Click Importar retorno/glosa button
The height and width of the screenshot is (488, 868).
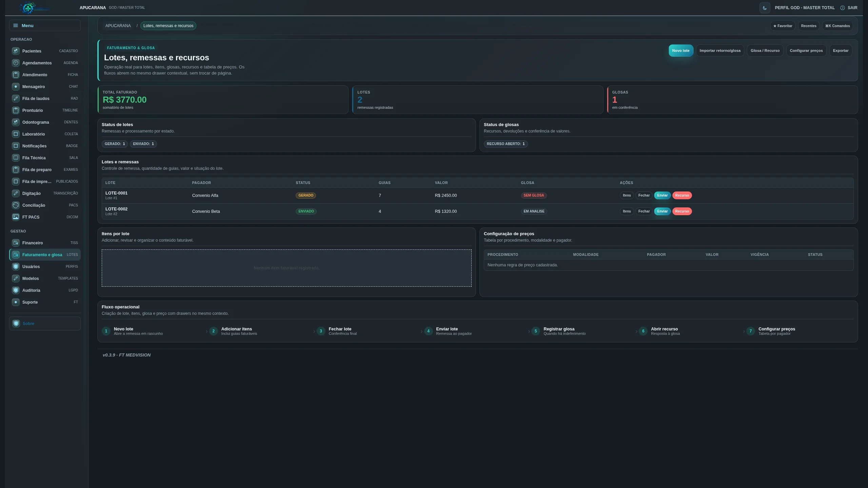click(x=720, y=50)
